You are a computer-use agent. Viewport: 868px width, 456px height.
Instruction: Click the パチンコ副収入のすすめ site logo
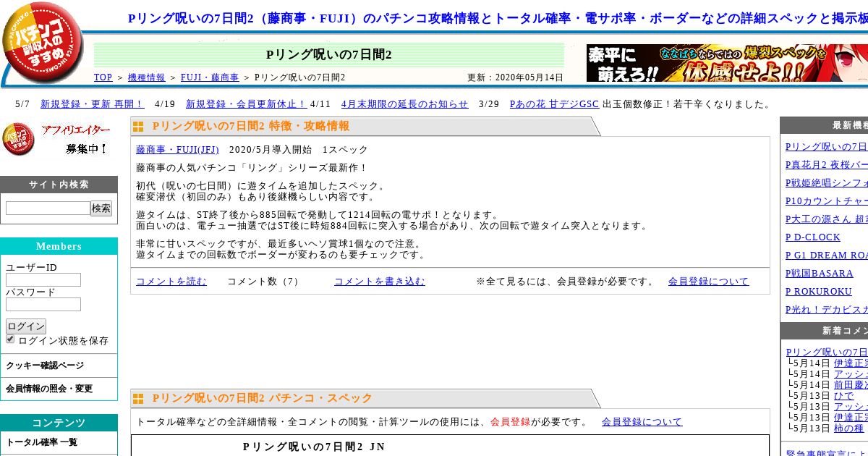click(x=43, y=43)
